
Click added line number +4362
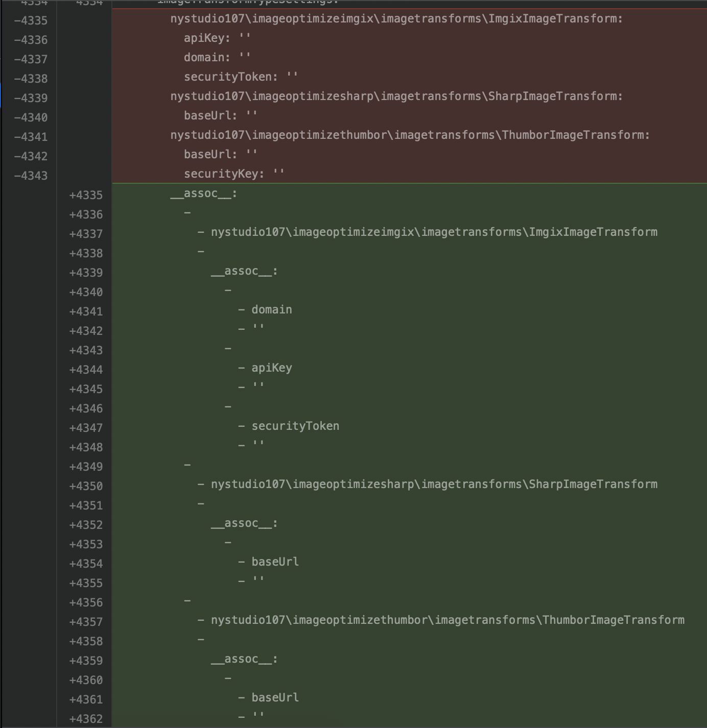86,719
